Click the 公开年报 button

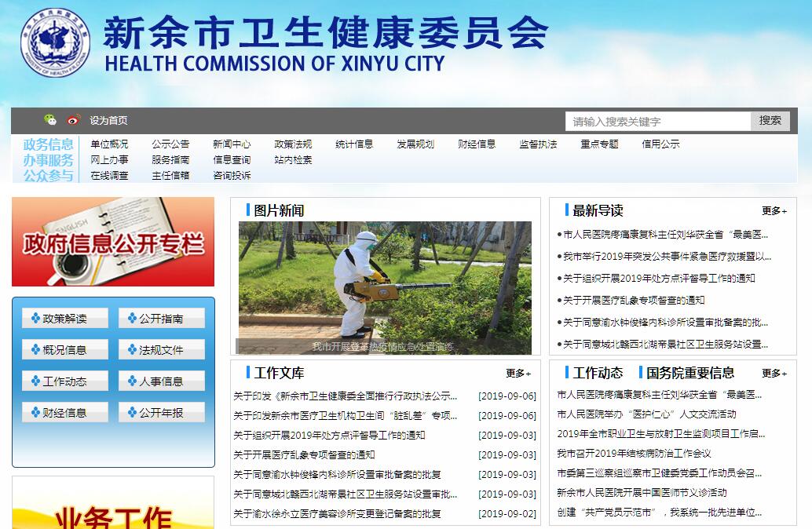click(x=162, y=413)
